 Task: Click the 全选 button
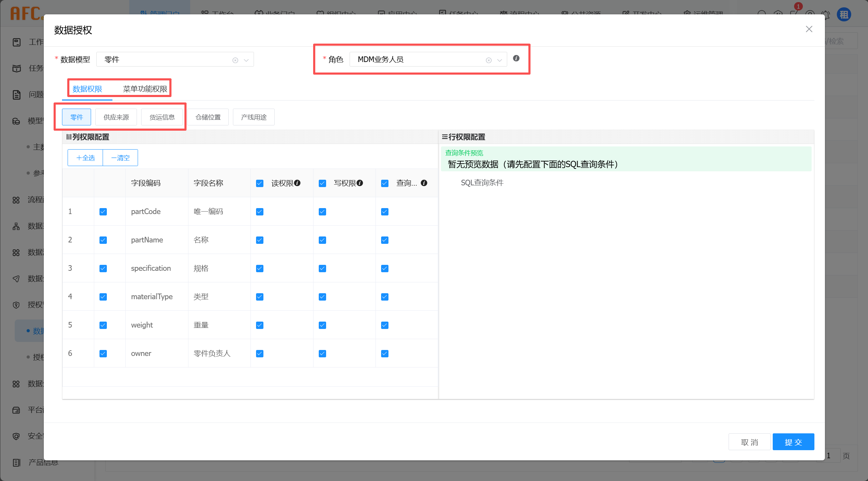85,158
